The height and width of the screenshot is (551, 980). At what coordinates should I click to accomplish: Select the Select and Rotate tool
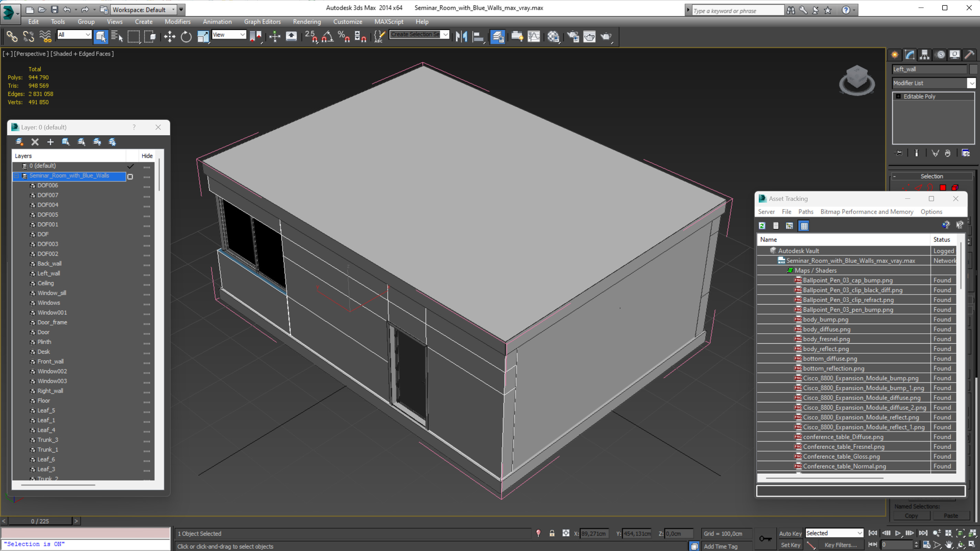[186, 36]
